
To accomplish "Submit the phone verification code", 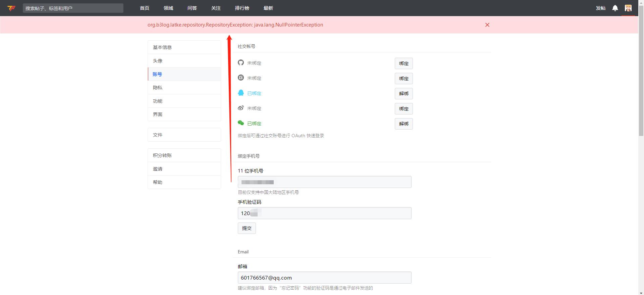I will point(247,228).
